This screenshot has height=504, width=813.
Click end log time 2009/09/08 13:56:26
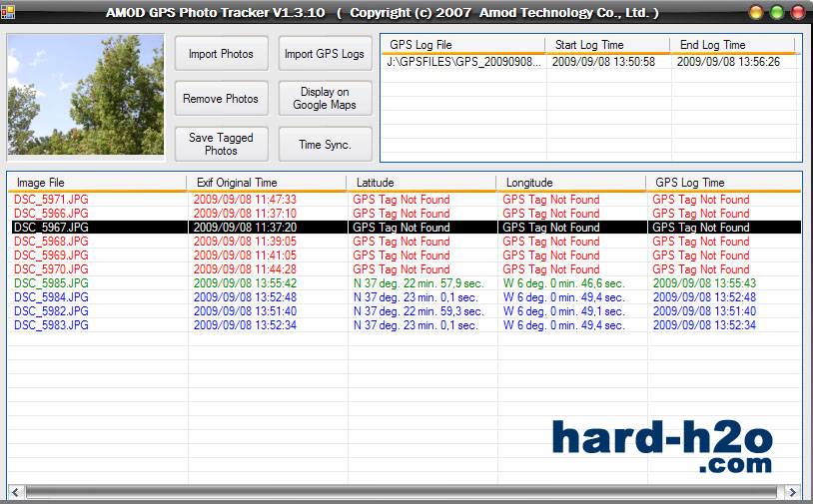point(728,62)
